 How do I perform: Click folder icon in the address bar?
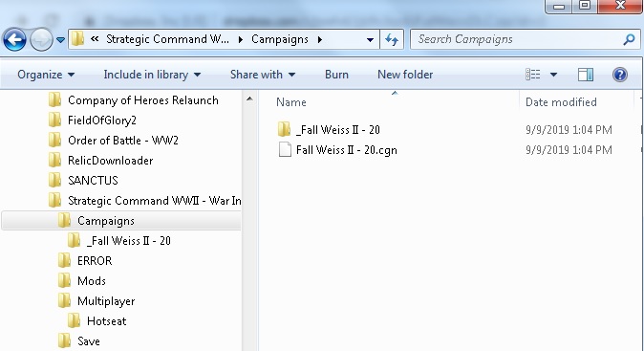pos(77,39)
